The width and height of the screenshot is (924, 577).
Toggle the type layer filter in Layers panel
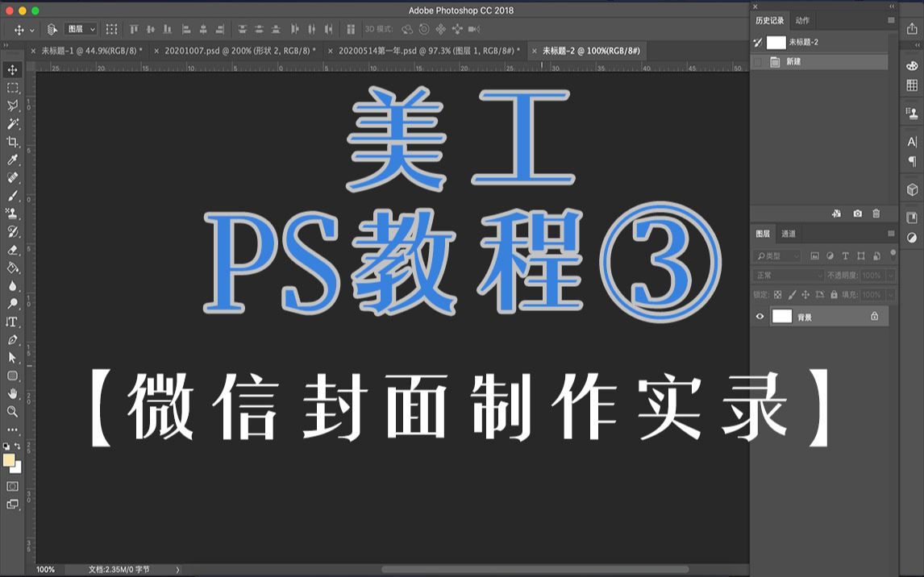pos(844,255)
